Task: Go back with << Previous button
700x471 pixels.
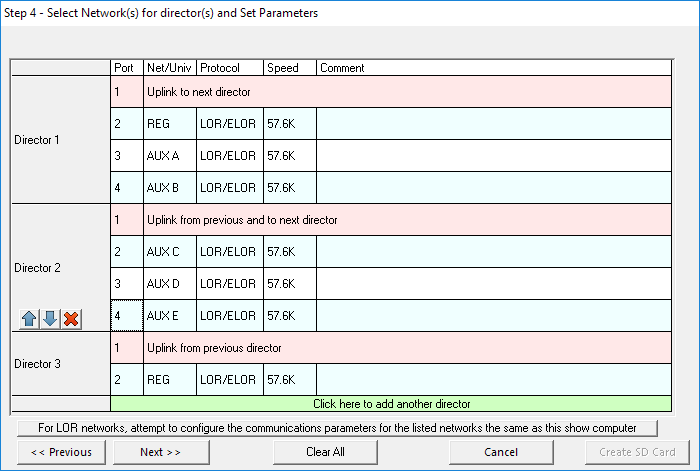Action: 62,452
